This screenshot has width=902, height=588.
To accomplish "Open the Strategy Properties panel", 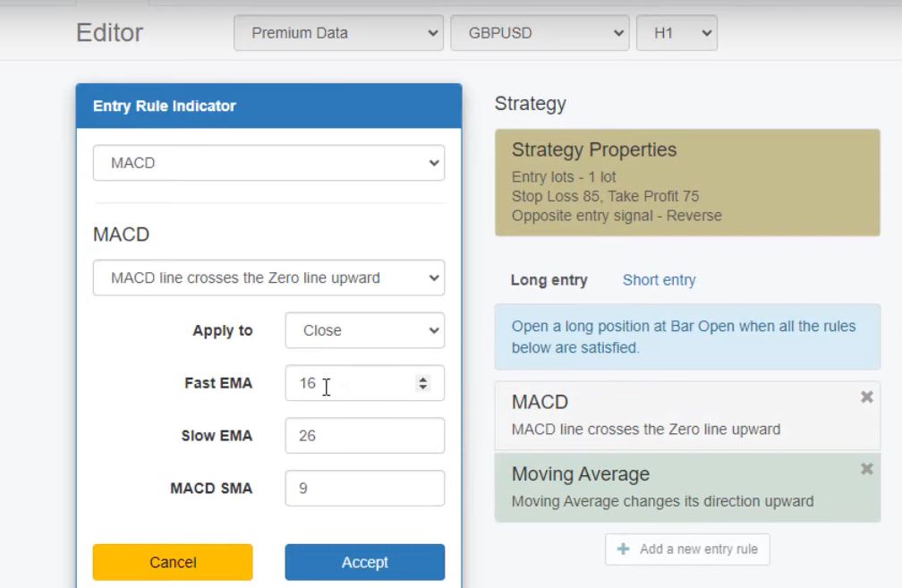I will pos(686,183).
